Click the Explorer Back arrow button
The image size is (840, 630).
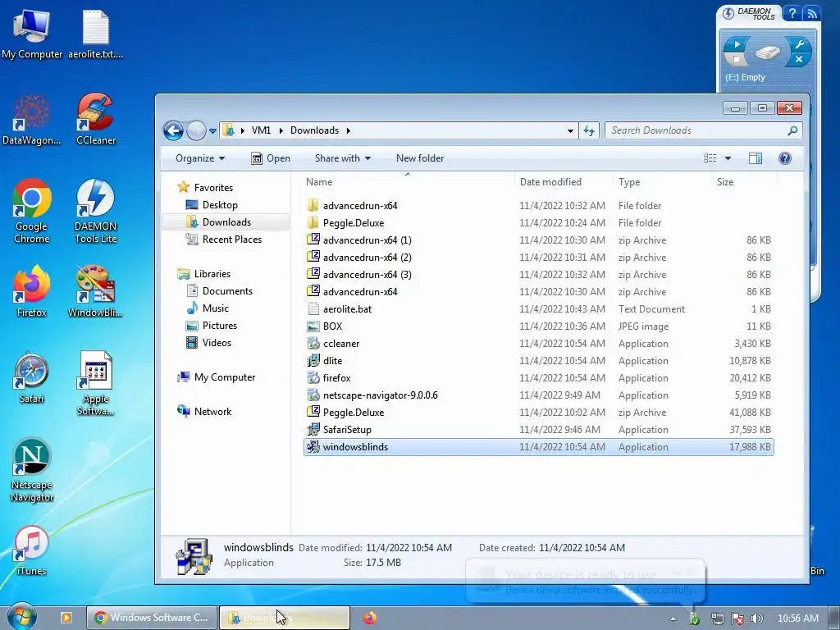coord(174,130)
